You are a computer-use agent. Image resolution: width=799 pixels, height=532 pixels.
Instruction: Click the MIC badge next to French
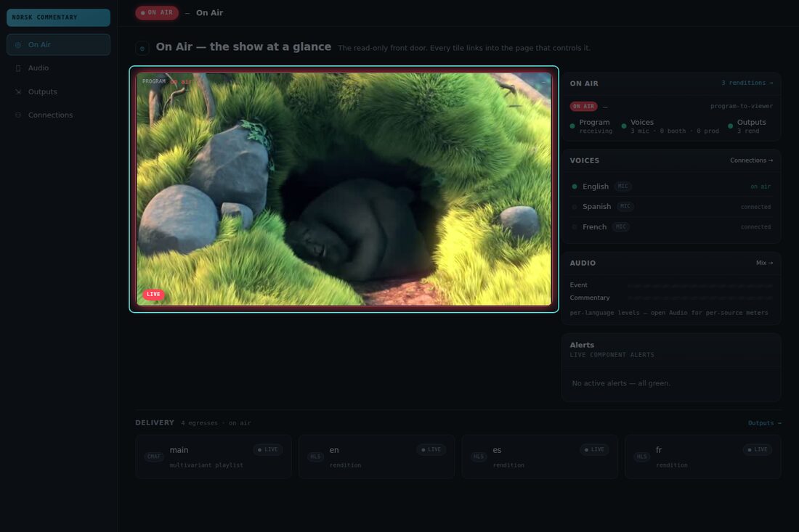(x=620, y=226)
